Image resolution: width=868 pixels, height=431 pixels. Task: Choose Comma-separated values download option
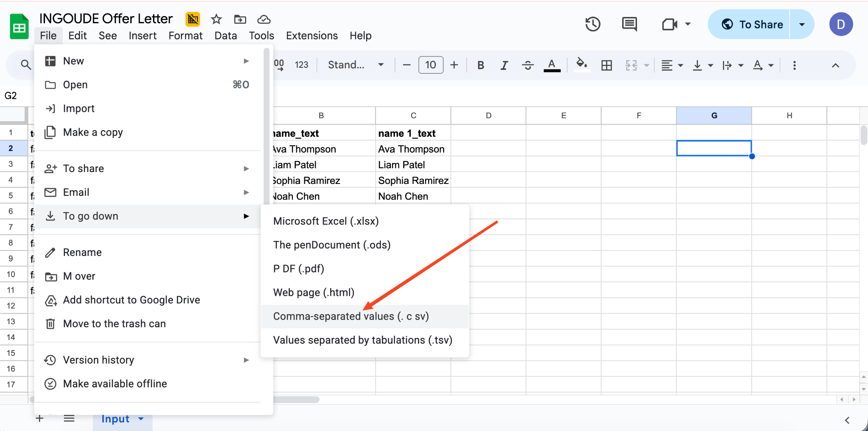pos(351,316)
